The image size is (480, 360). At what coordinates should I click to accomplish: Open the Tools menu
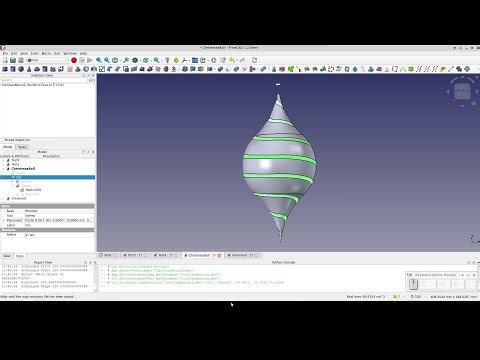[x=35, y=53]
